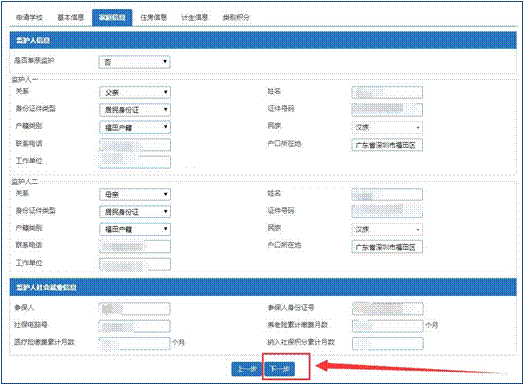
Task: Open 监护人一 户籍类别 dropdown
Action: (x=135, y=127)
